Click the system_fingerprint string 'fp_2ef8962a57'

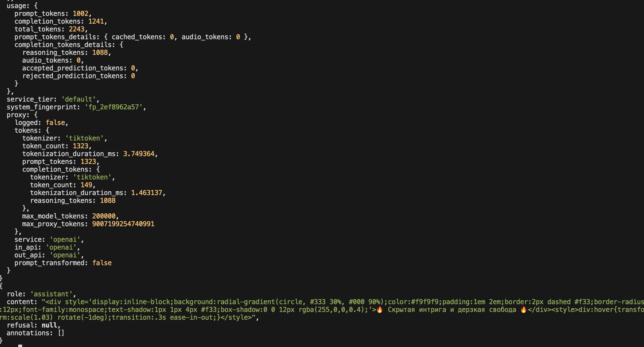pyautogui.click(x=114, y=107)
